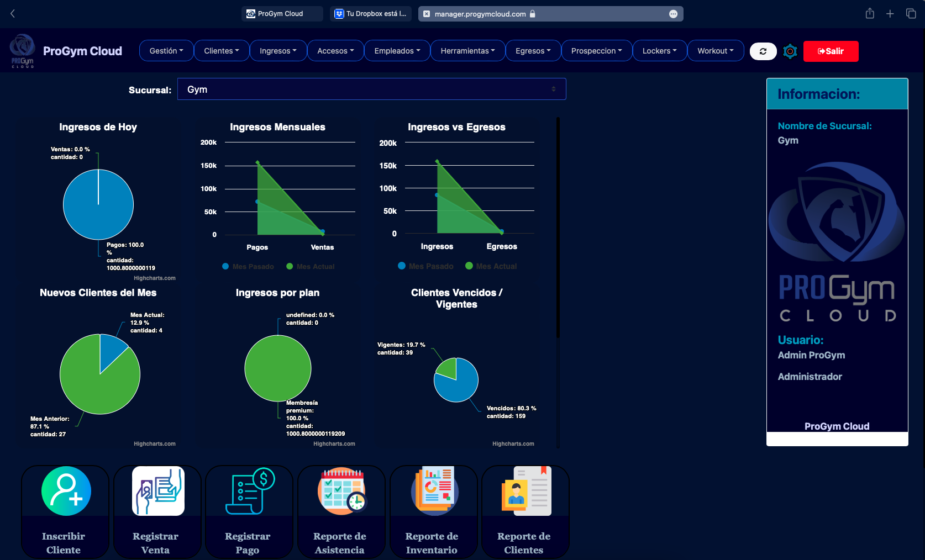Expand the Clientes dropdown menu
Viewport: 925px width, 560px height.
tap(222, 51)
